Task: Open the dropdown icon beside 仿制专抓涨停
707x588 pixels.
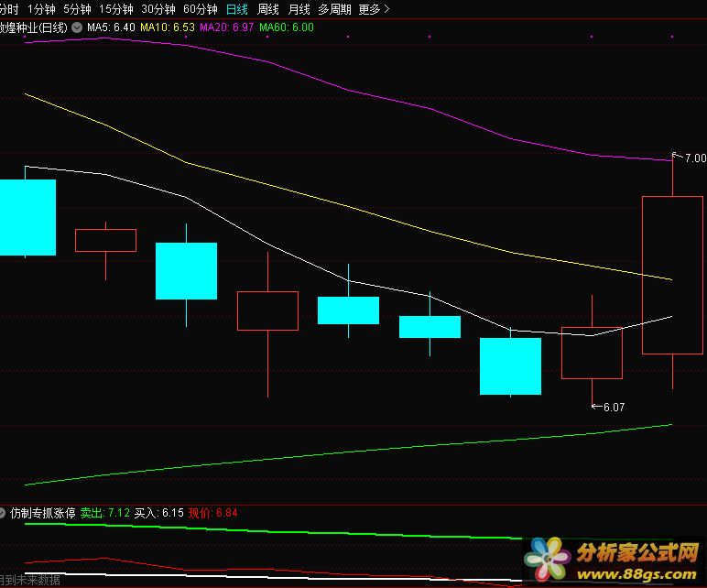Action: [2, 513]
